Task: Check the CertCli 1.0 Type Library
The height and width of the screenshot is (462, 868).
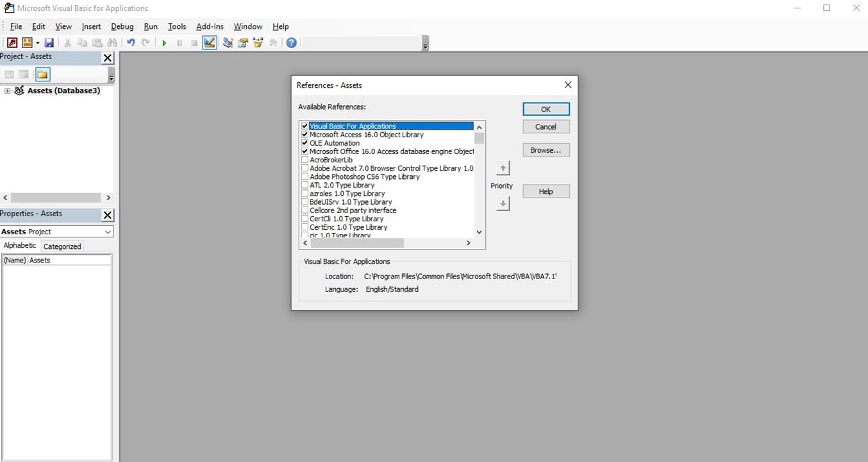Action: click(x=305, y=218)
